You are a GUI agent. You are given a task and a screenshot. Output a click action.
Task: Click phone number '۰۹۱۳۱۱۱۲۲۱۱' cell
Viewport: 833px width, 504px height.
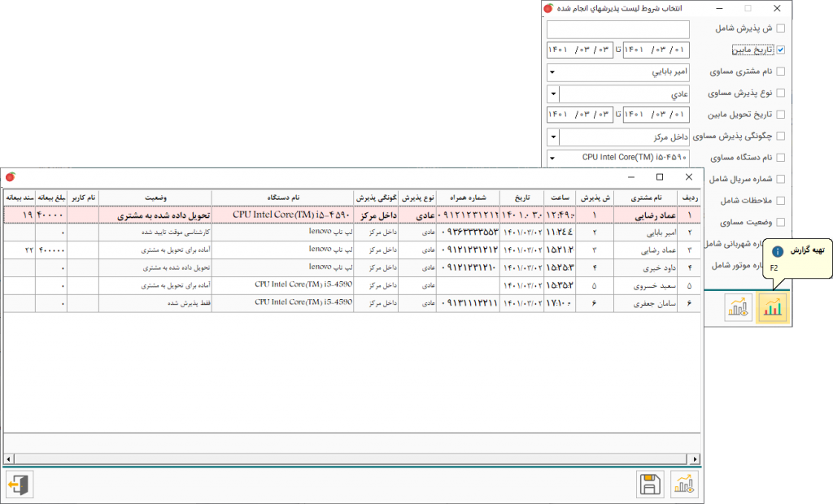click(x=468, y=304)
